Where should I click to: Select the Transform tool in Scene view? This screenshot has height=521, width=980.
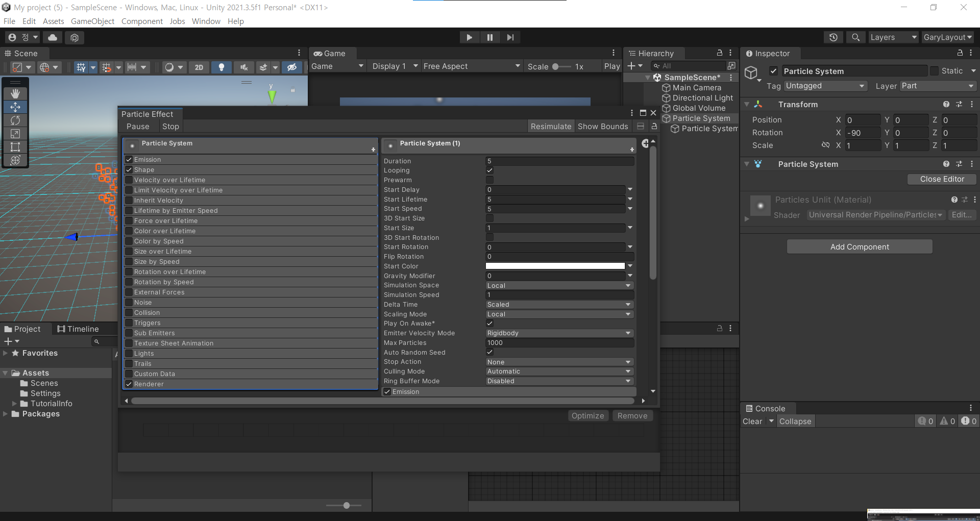[x=15, y=160]
